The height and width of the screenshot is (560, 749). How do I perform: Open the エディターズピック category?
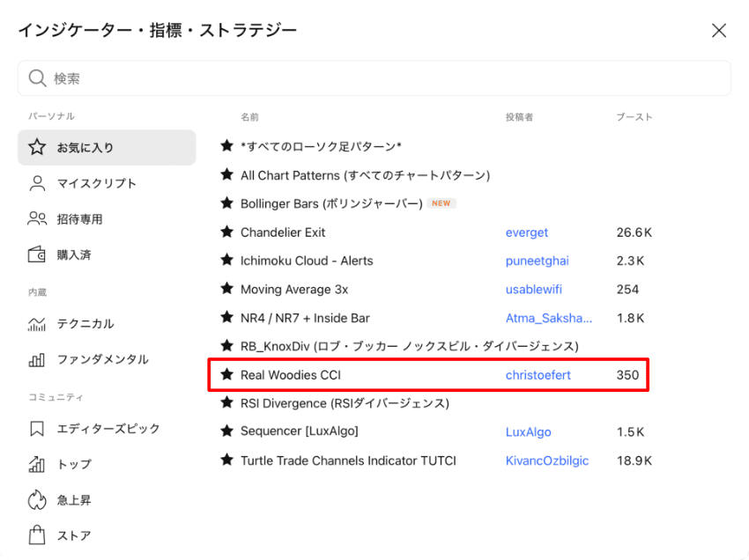[x=107, y=429]
